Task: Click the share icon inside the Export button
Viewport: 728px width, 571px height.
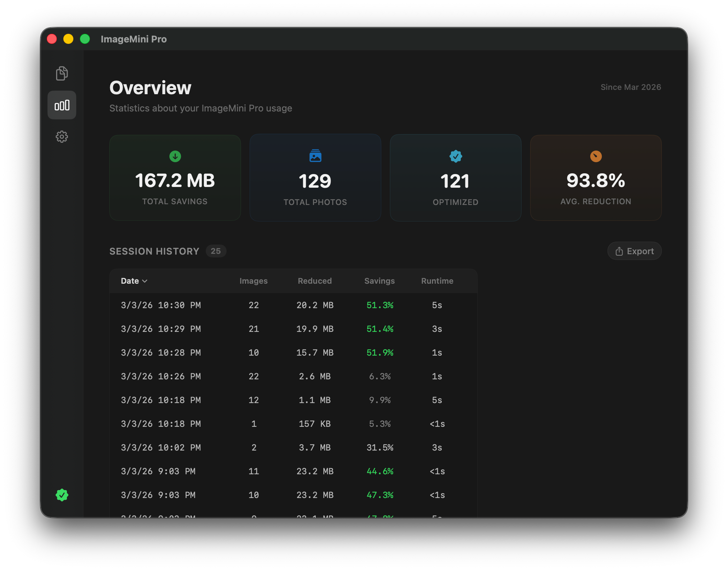Action: coord(619,251)
